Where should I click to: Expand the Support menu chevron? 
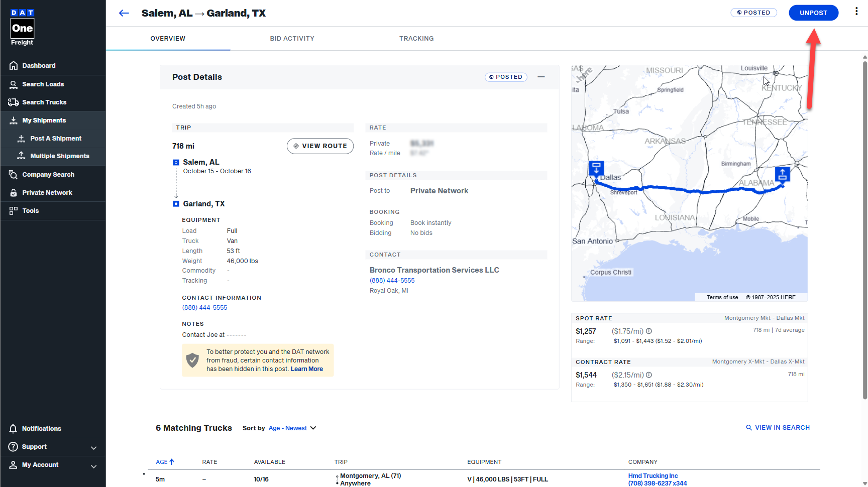93,447
